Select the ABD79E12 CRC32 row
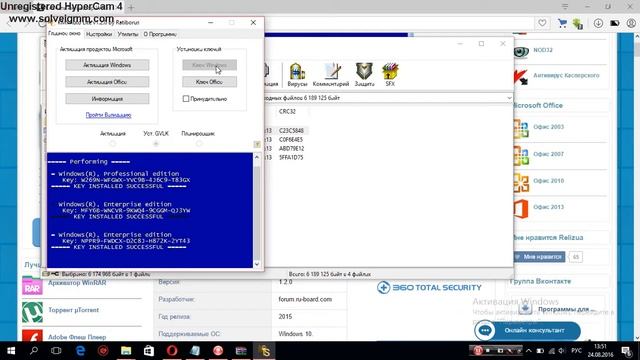 coord(291,149)
